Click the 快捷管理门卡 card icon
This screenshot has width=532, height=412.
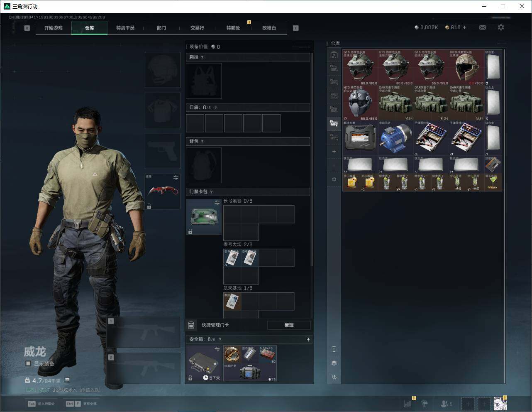[x=191, y=325]
